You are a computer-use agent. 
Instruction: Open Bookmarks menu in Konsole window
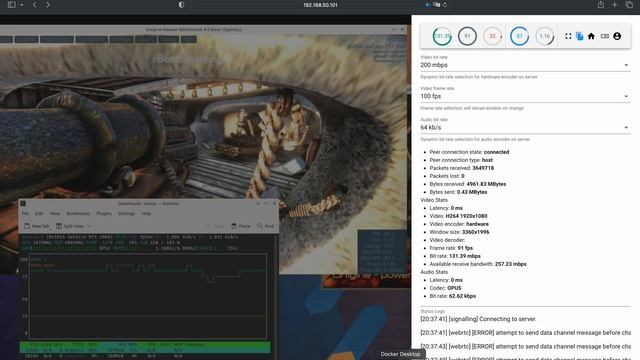(x=78, y=213)
